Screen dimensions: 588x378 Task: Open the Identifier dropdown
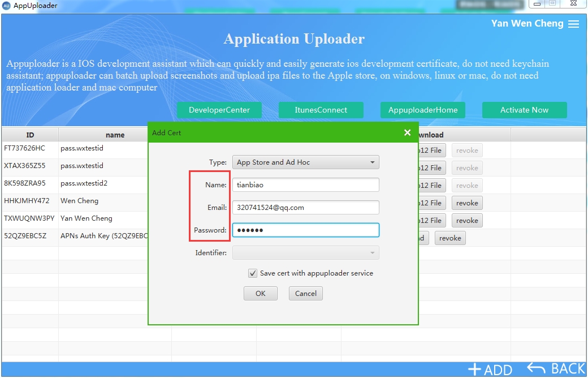(306, 252)
